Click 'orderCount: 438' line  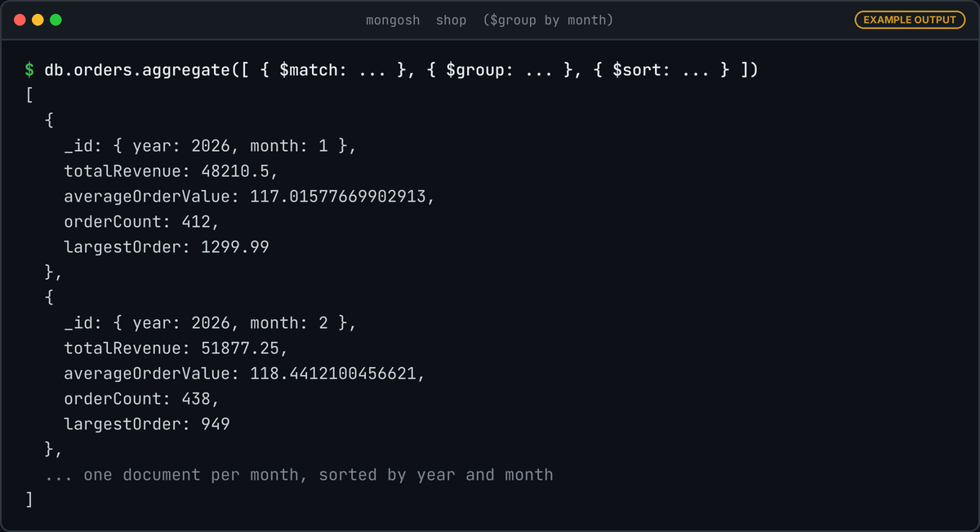(142, 399)
